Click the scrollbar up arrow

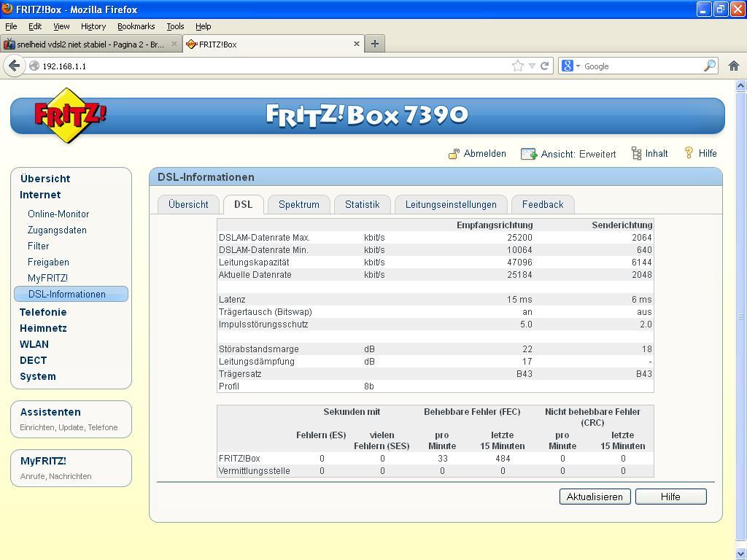(x=740, y=86)
